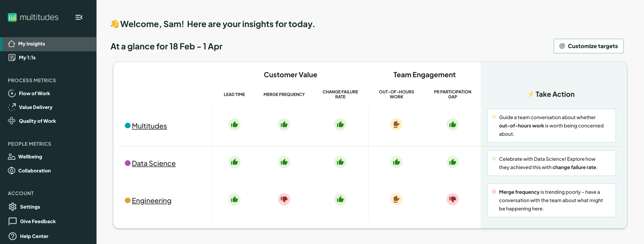The height and width of the screenshot is (244, 644).
Task: Click Engineering's PR participation gap thumbs-down icon
Action: coord(452,199)
